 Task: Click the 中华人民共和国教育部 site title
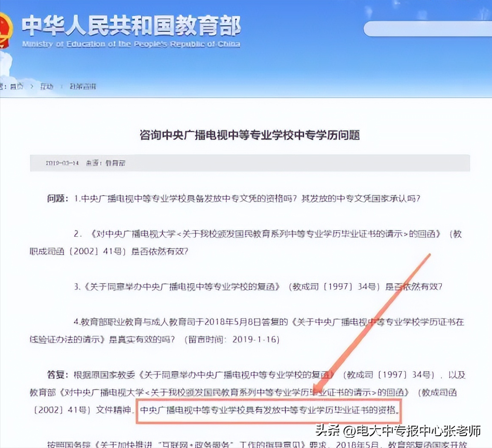coord(132,25)
